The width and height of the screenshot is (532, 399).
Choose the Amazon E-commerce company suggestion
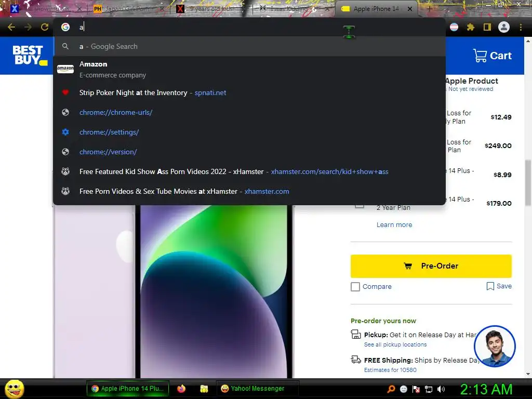pyautogui.click(x=249, y=69)
